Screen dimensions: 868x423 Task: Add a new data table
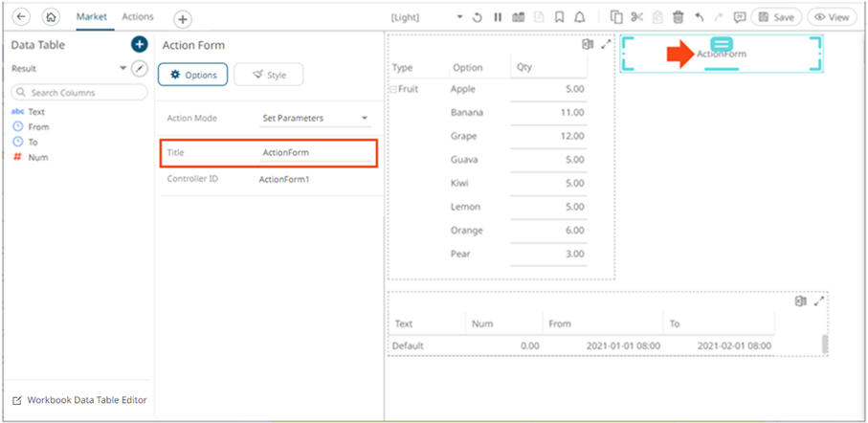[139, 45]
